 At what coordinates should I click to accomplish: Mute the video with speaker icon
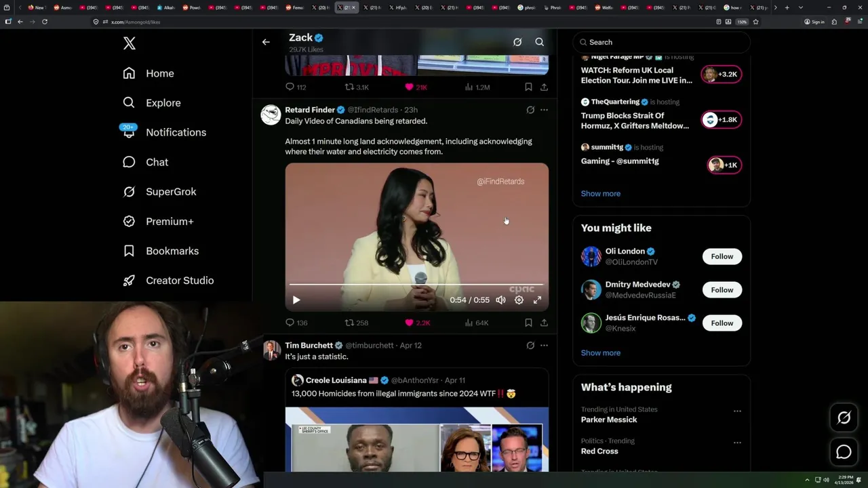(500, 300)
